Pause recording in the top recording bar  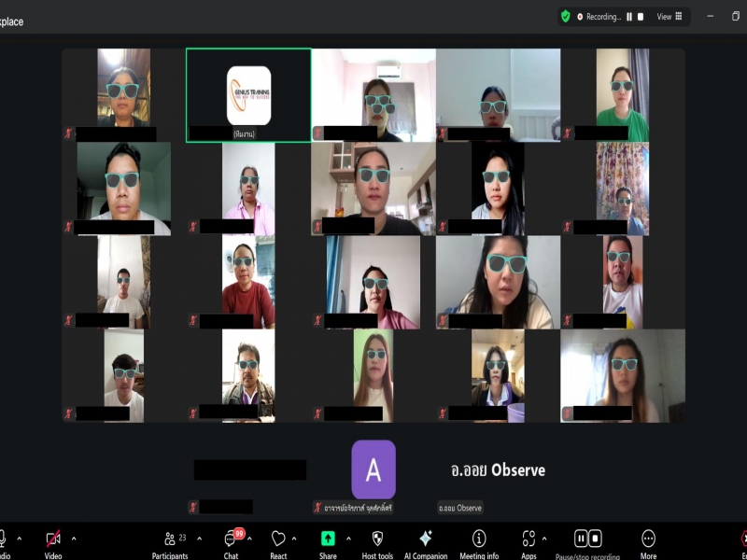[629, 16]
